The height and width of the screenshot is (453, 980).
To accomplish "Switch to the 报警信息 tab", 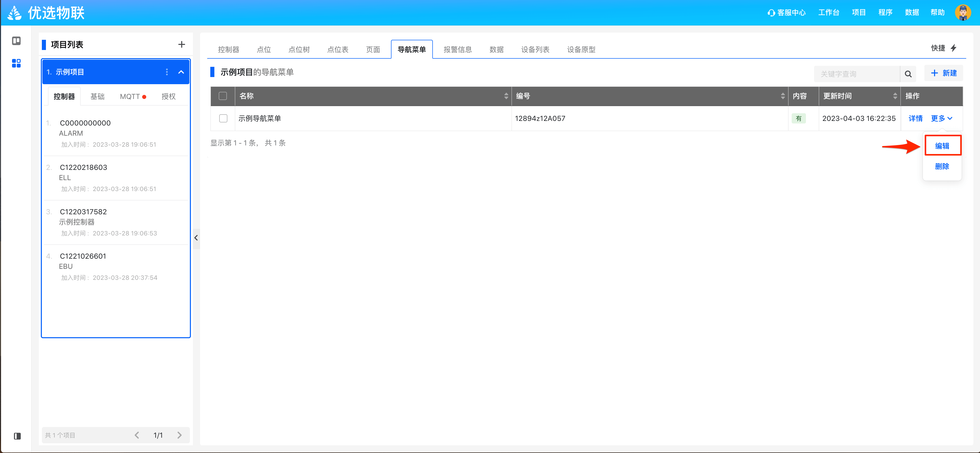I will 458,49.
